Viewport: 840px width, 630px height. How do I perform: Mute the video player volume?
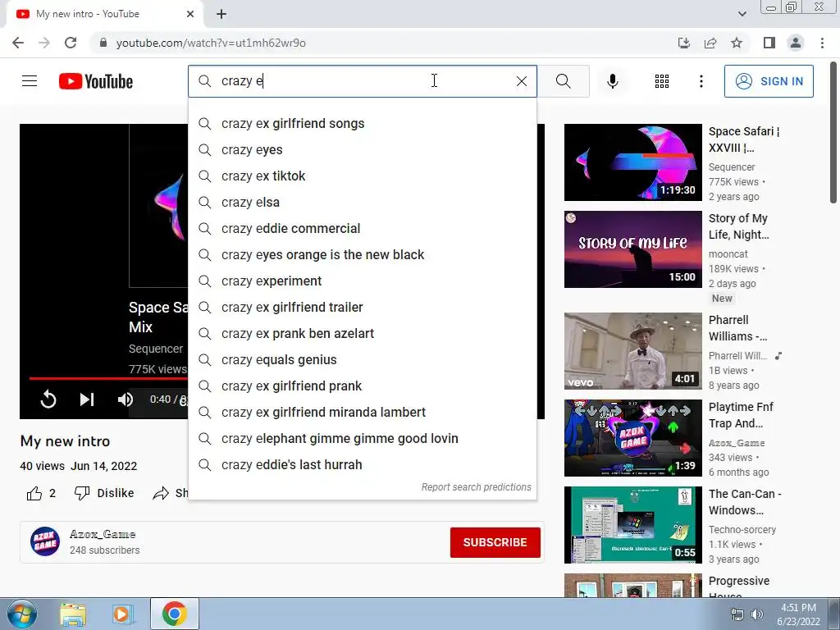point(126,399)
